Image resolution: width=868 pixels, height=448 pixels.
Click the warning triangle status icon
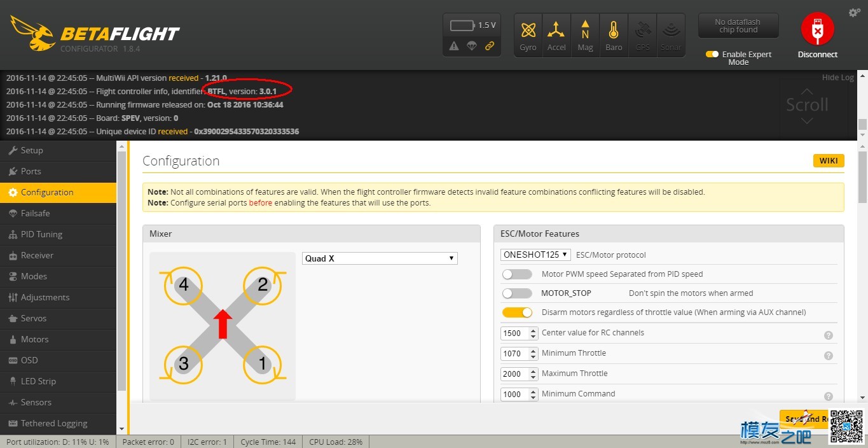454,46
